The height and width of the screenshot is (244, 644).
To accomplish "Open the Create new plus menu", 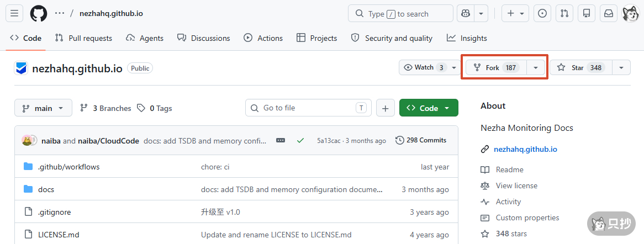I will [x=515, y=14].
